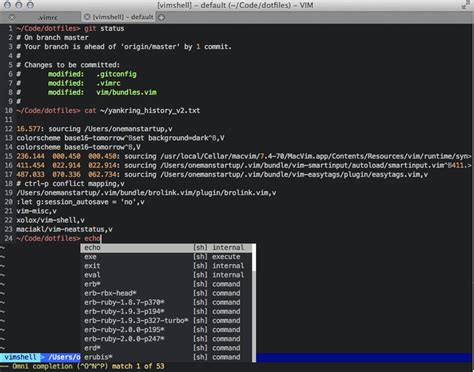Screen dimensions: 474x372
Task: Close the .vimrc tab with its x icon
Action: [12, 17]
